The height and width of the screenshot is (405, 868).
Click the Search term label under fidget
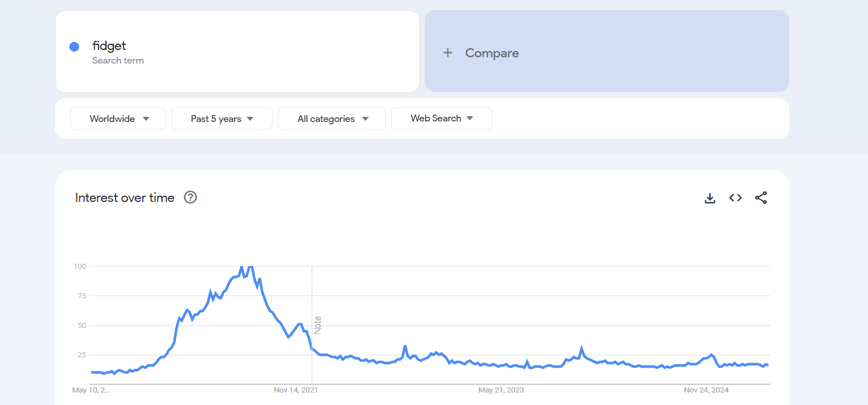(x=118, y=61)
